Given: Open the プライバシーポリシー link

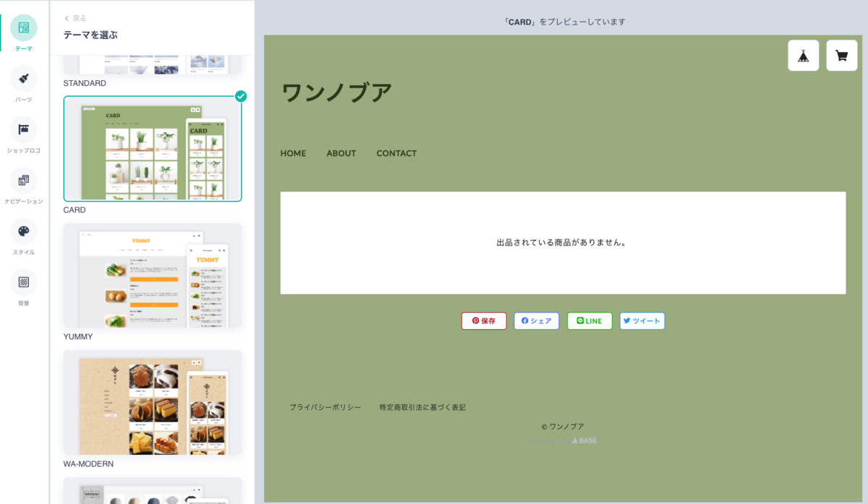Looking at the screenshot, I should pyautogui.click(x=325, y=407).
